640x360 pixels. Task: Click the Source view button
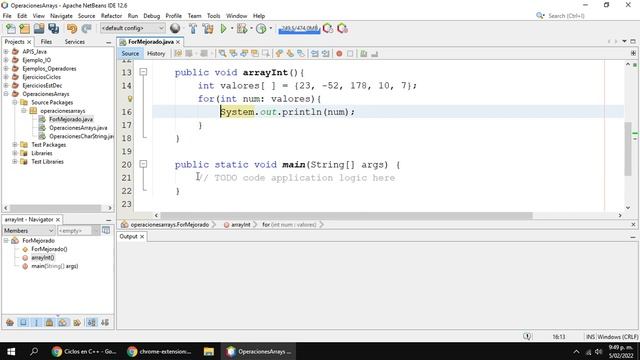pyautogui.click(x=130, y=53)
